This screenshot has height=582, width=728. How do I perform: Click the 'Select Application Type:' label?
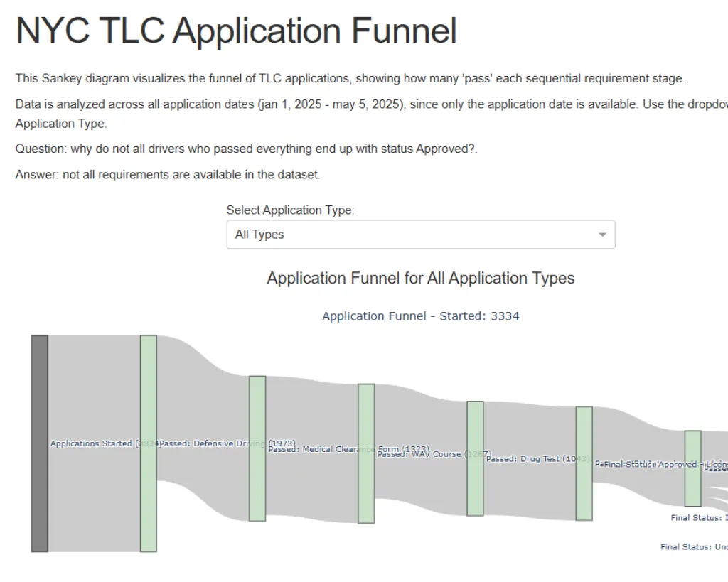point(290,210)
